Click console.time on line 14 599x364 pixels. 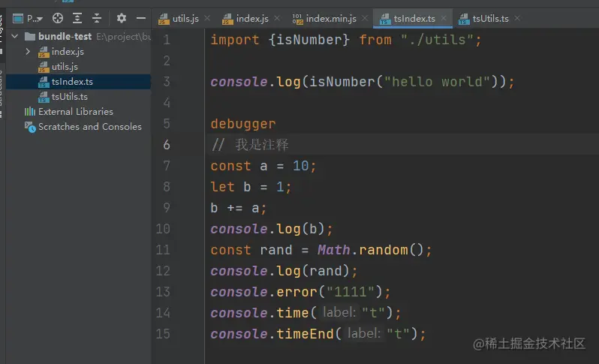(260, 313)
